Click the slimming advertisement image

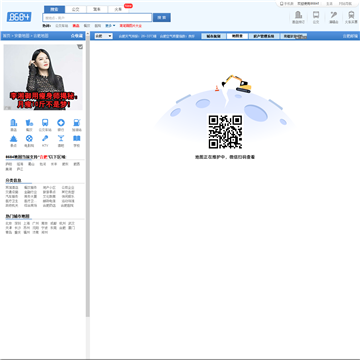(43, 77)
